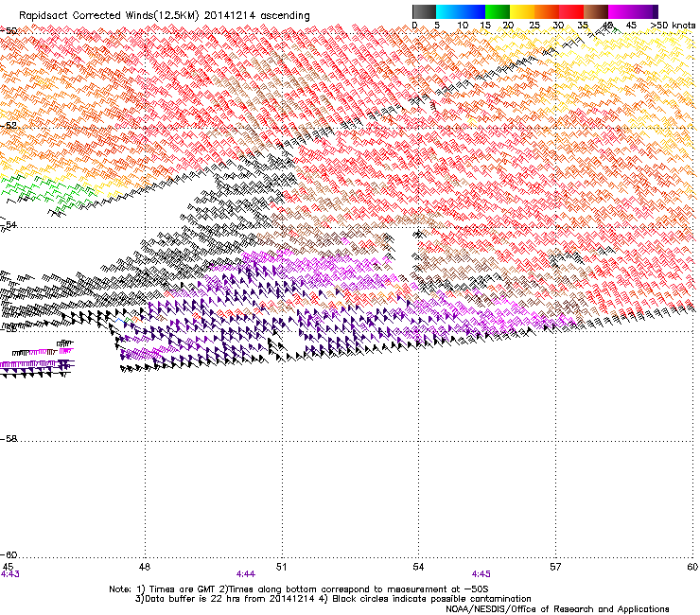700x615 pixels.
Task: Click the legend label '10'
Action: click(x=463, y=26)
